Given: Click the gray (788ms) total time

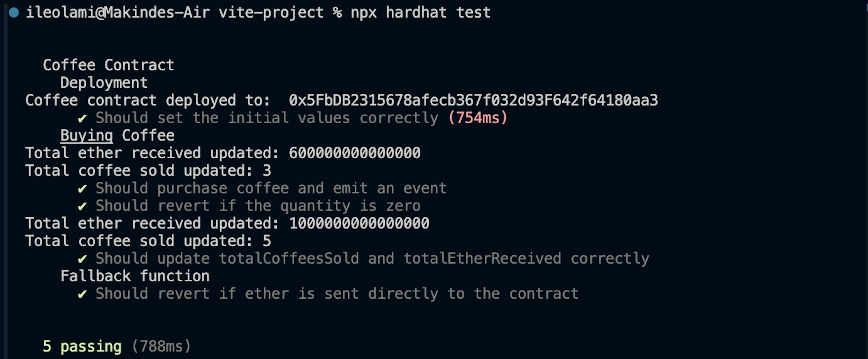Looking at the screenshot, I should click(161, 347).
